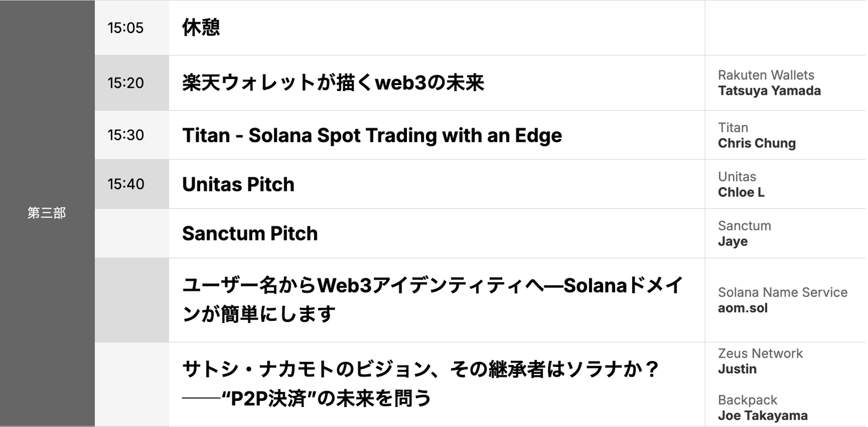Click the 第三部 section label

click(x=47, y=213)
